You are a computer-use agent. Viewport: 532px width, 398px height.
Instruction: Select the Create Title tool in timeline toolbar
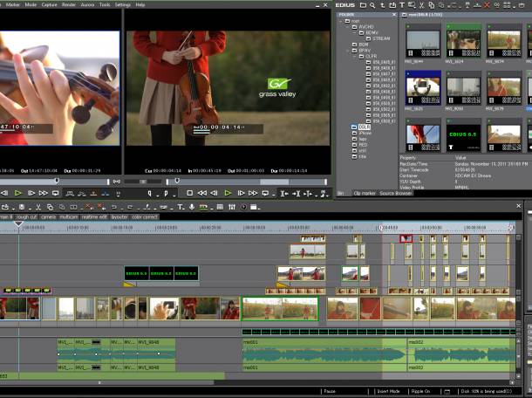[180, 207]
